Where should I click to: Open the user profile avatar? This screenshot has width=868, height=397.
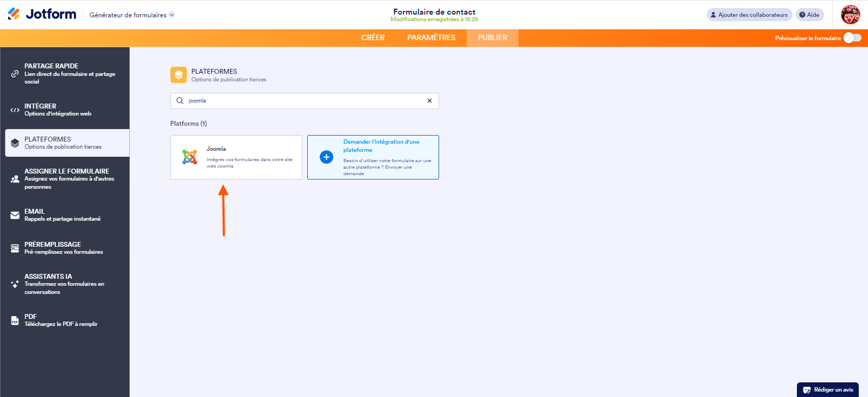pyautogui.click(x=850, y=15)
